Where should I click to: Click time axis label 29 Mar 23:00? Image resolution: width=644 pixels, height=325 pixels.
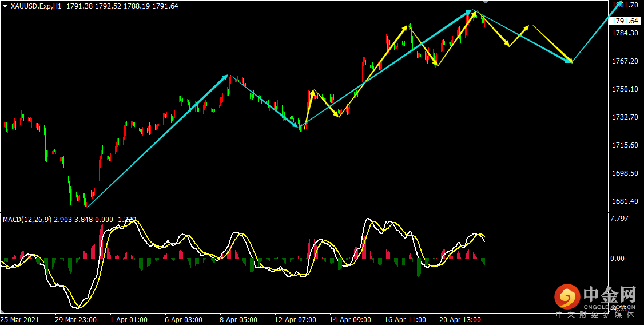tap(77, 319)
